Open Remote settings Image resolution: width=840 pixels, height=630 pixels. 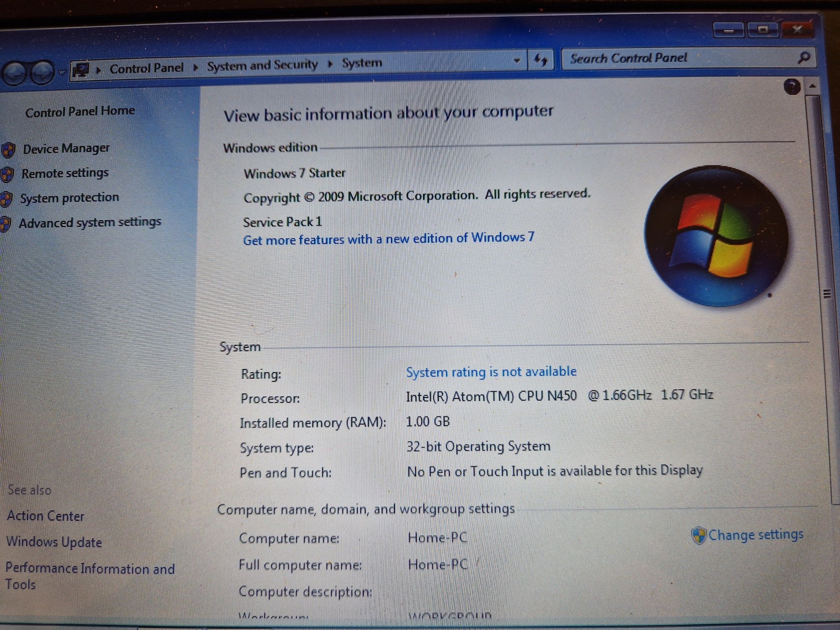tap(65, 173)
